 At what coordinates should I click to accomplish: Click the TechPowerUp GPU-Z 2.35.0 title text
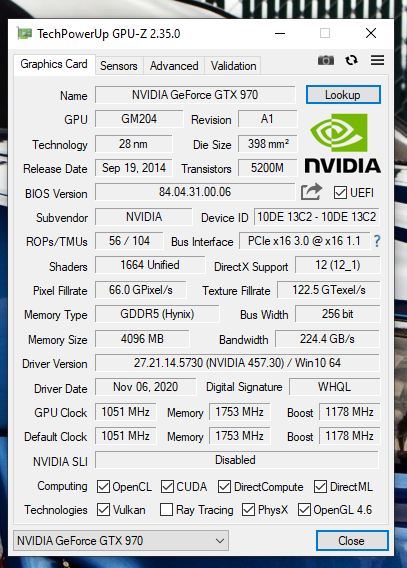coord(109,34)
